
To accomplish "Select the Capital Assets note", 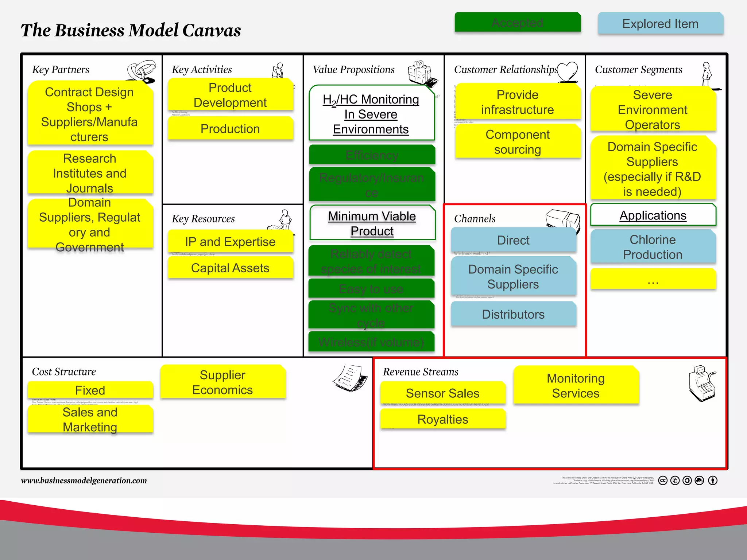I will 230,268.
